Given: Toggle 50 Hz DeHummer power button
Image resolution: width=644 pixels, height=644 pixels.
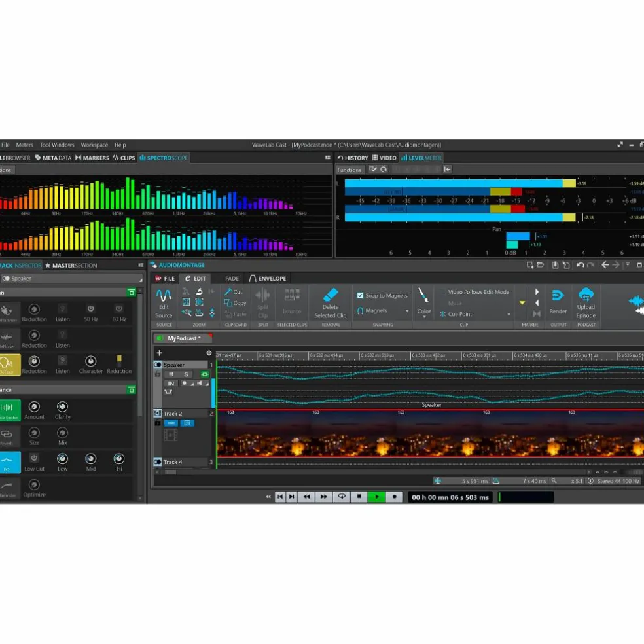Looking at the screenshot, I should (91, 309).
